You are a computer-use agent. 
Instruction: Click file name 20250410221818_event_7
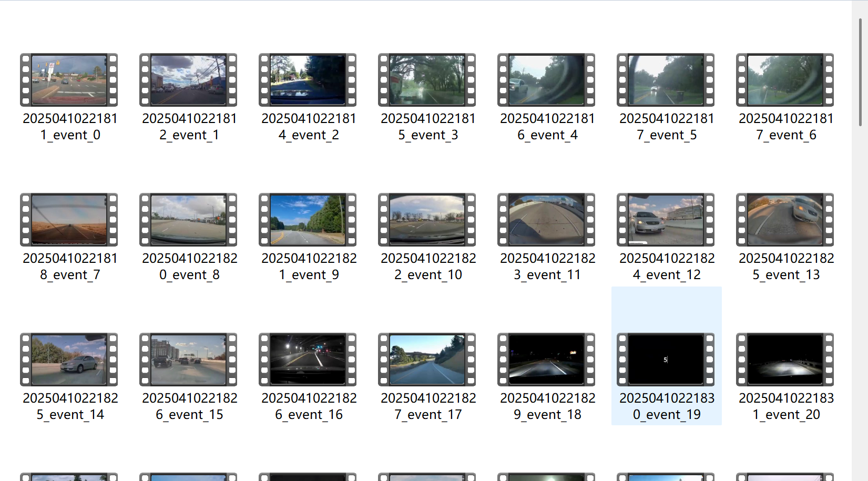(70, 267)
